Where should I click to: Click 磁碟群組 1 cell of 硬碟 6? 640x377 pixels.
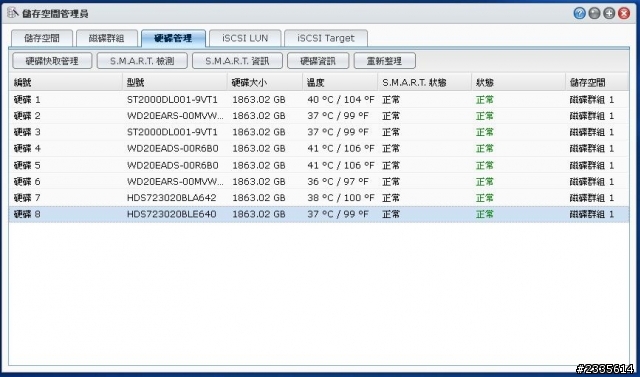592,182
